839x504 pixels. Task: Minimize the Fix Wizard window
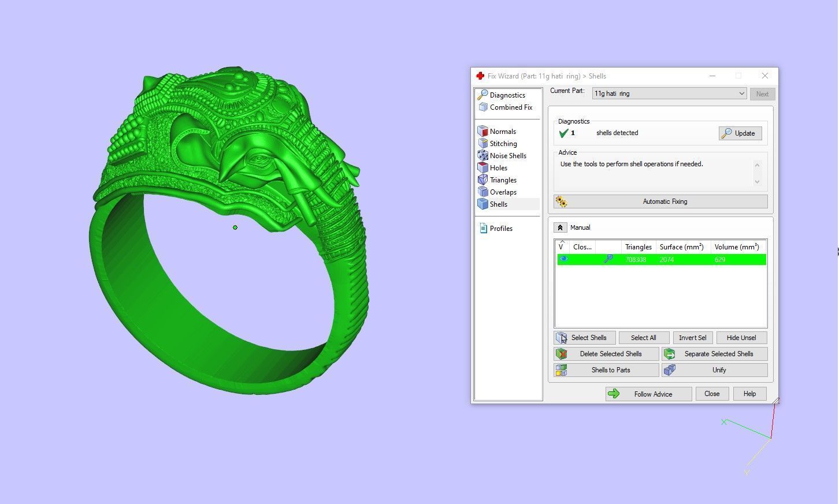[712, 76]
